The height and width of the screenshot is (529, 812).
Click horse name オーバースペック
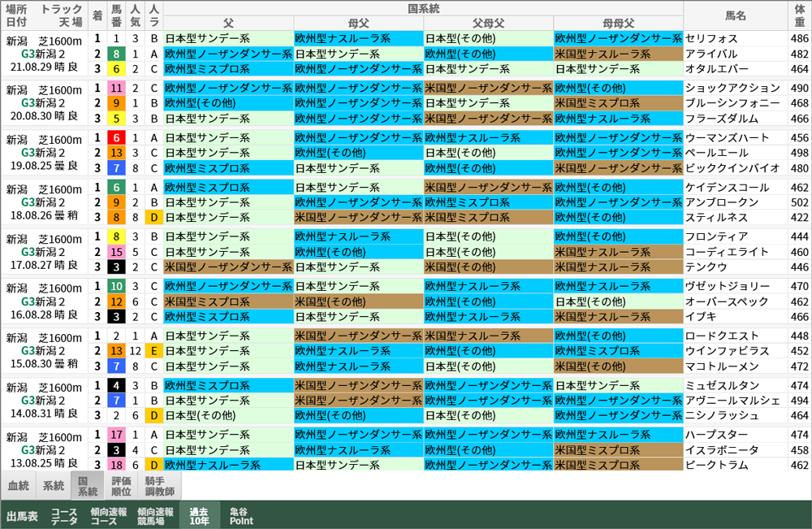point(727,301)
